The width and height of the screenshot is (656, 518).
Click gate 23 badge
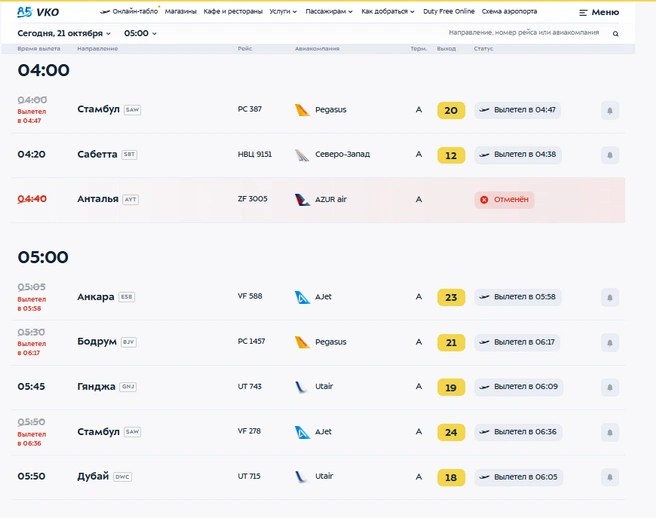click(451, 297)
